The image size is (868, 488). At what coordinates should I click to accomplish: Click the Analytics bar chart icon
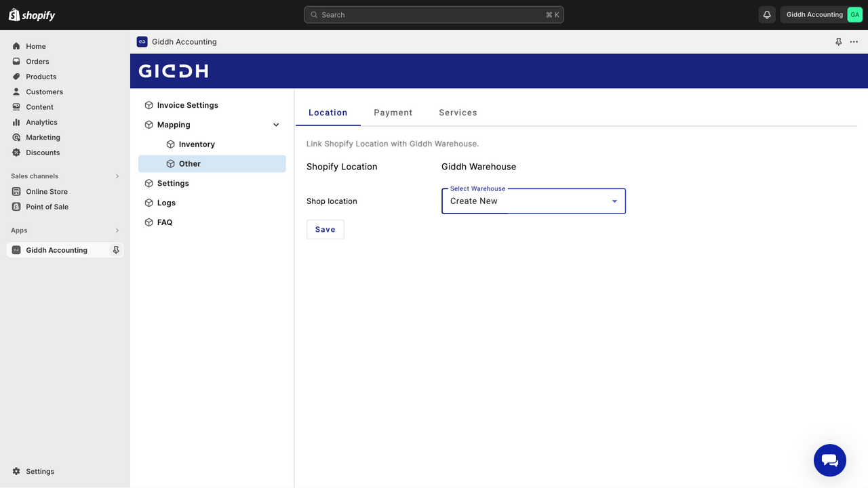[16, 123]
